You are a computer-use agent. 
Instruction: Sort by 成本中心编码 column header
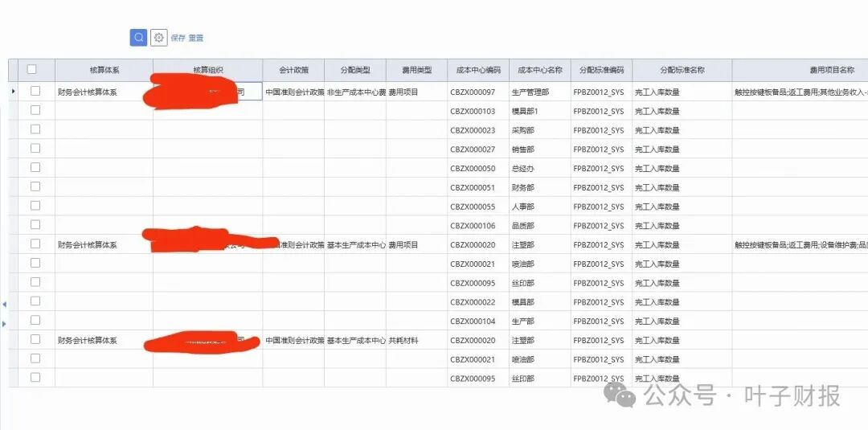tap(478, 70)
